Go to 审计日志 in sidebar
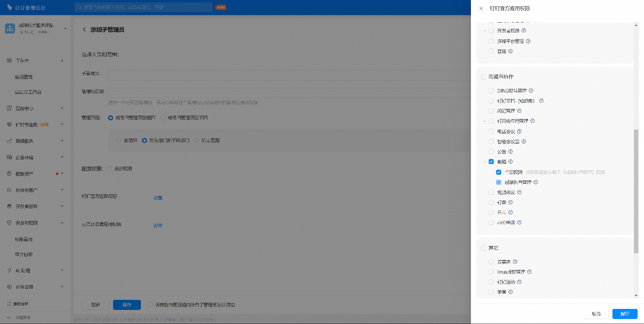The width and height of the screenshot is (644, 324). pyautogui.click(x=24, y=254)
